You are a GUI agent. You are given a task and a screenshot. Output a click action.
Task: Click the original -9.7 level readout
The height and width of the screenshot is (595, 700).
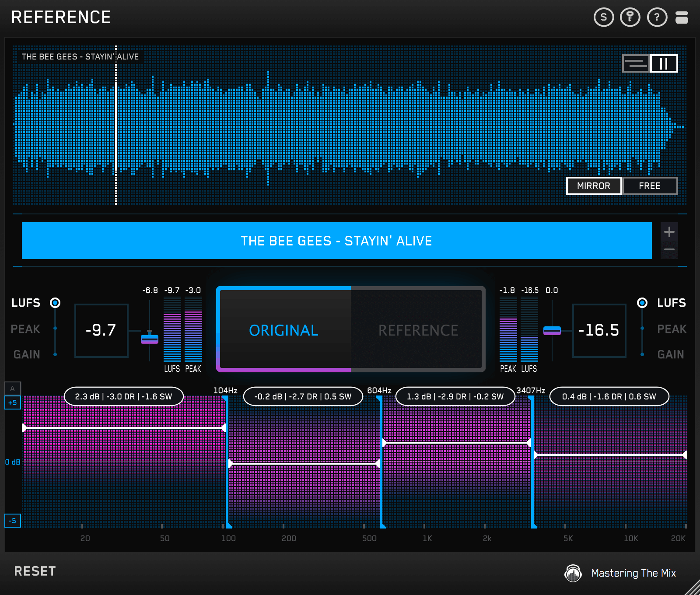click(x=101, y=330)
